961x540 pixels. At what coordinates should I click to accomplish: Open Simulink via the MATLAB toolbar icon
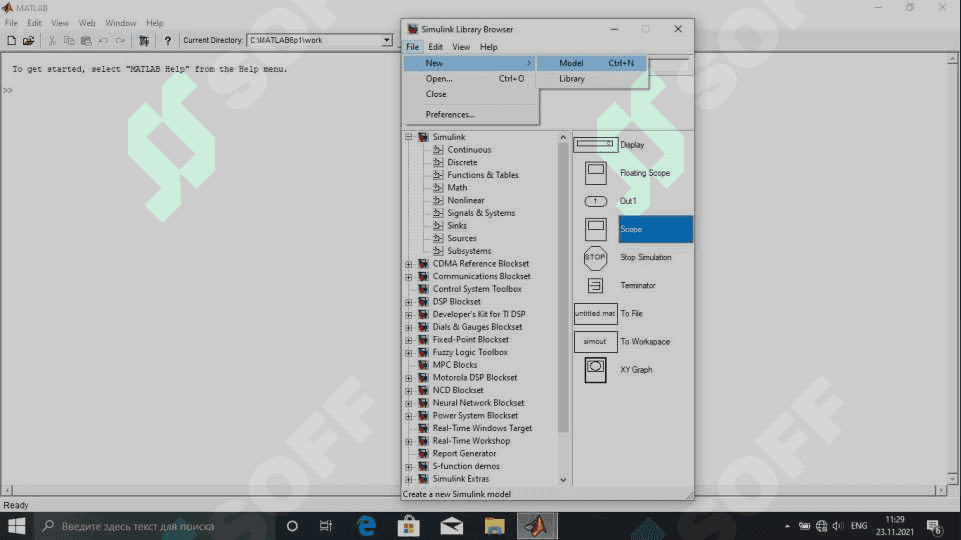click(x=144, y=40)
